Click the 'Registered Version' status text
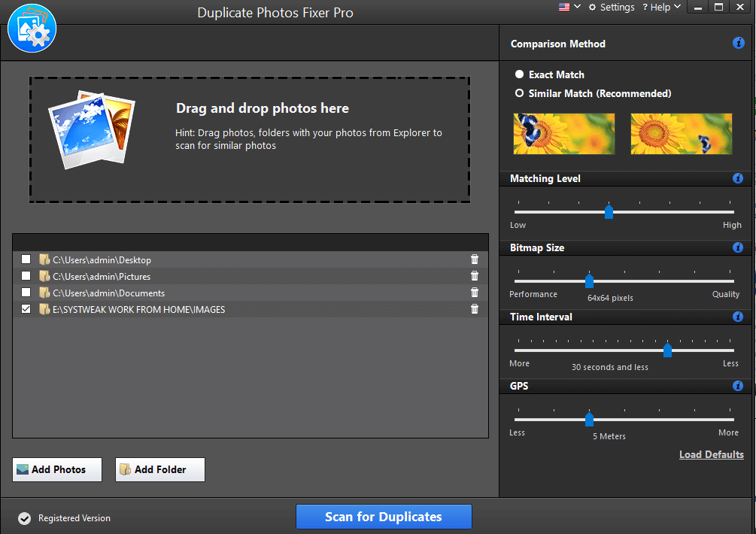Screen dimensions: 756x534 click(74, 518)
